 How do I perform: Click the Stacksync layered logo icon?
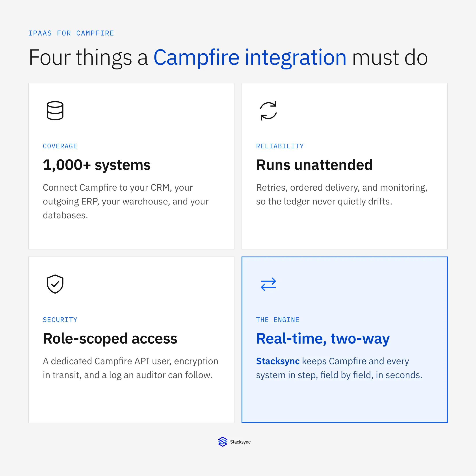pos(223,442)
